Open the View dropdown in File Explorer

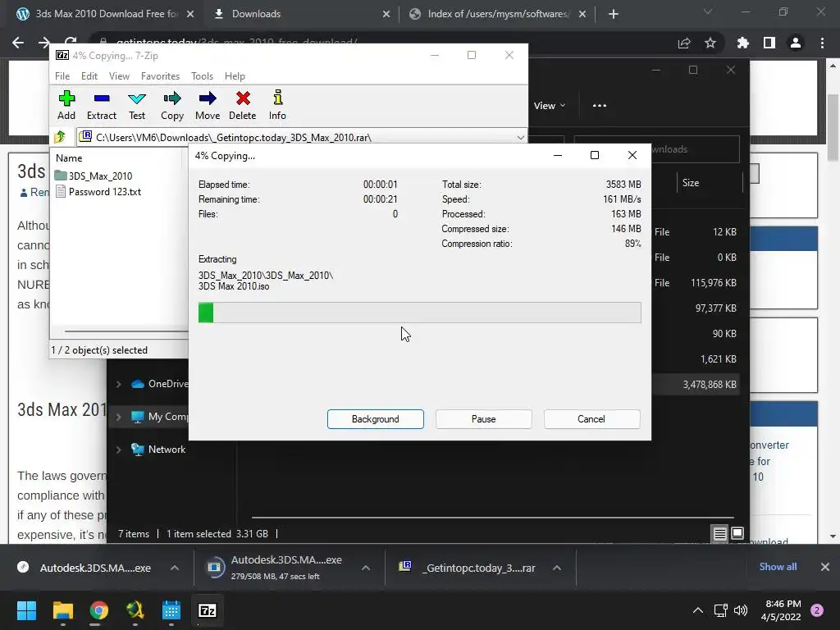click(x=549, y=106)
